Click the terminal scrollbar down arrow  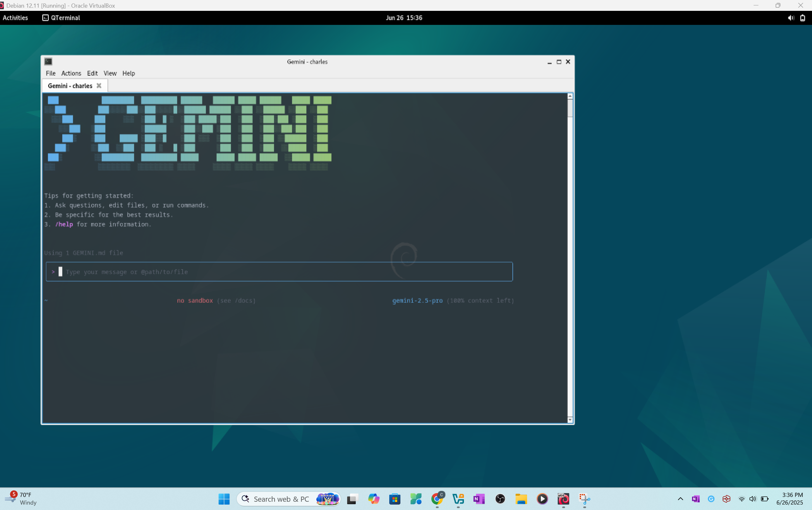[x=570, y=420]
